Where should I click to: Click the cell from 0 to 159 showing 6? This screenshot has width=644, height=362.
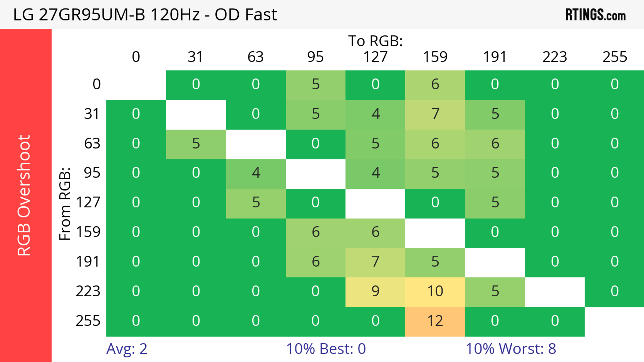click(x=435, y=85)
